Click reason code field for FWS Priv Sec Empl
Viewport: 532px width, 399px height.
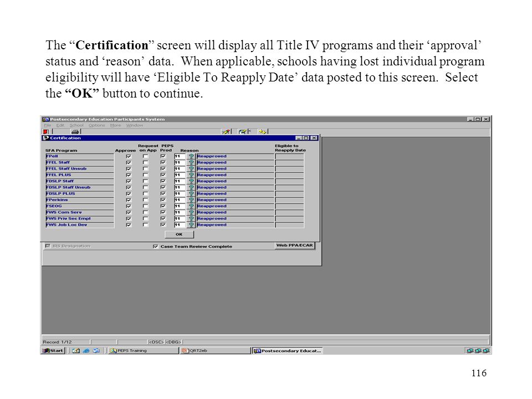(180, 218)
